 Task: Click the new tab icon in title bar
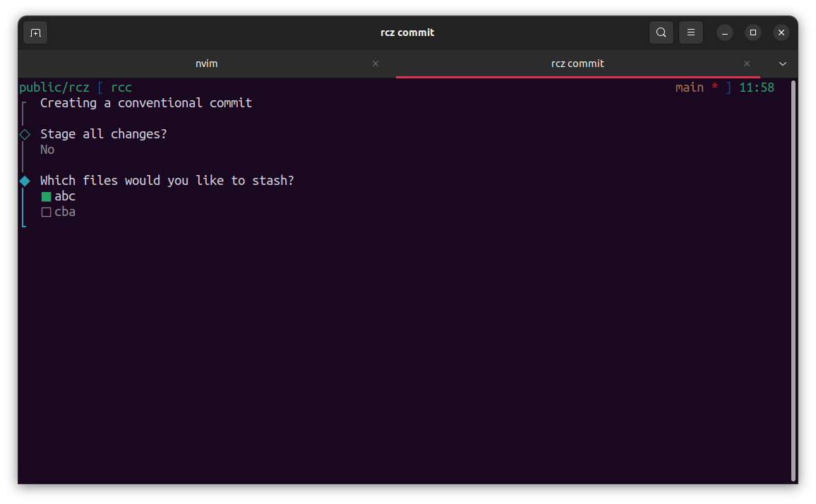coord(35,32)
